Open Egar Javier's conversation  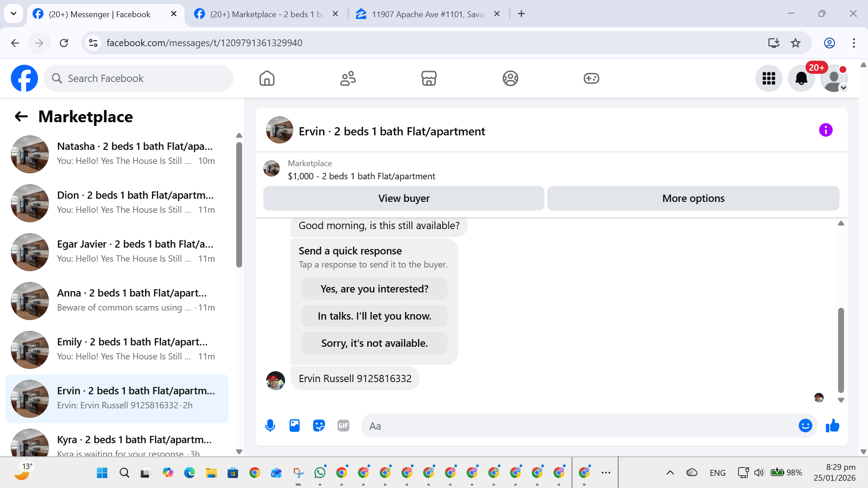117,252
